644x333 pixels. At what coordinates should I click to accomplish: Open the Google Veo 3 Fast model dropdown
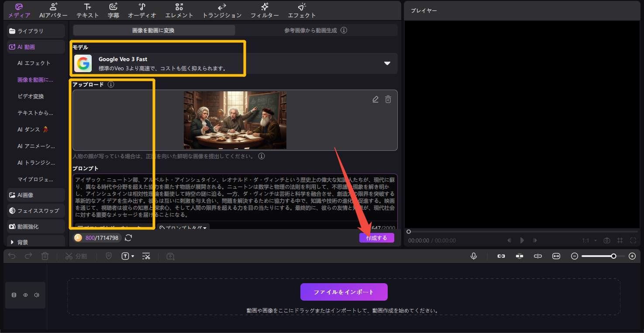pos(387,63)
